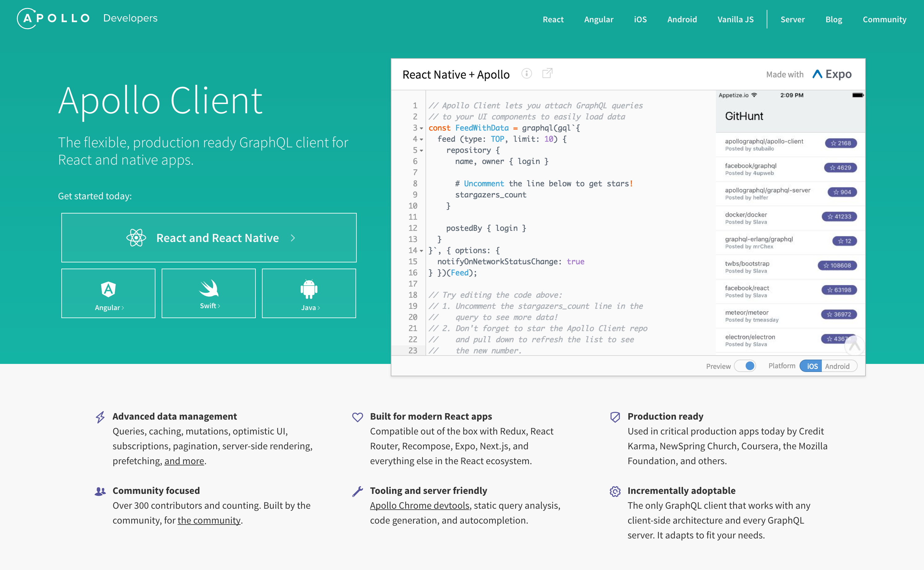Open the Community nav item

pyautogui.click(x=884, y=19)
